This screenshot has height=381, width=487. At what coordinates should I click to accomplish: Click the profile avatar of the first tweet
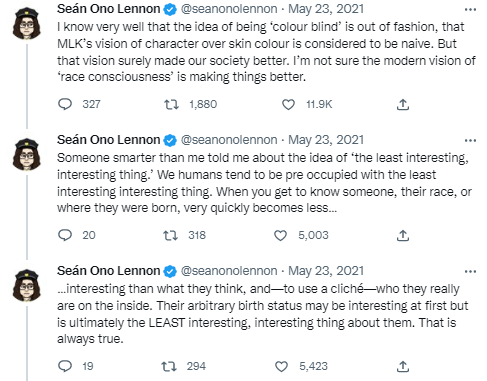27,23
